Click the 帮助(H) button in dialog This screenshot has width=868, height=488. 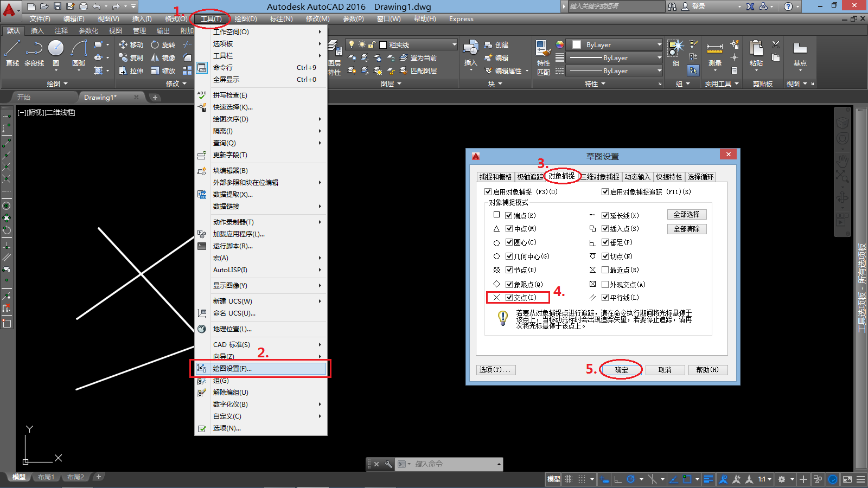pyautogui.click(x=708, y=370)
